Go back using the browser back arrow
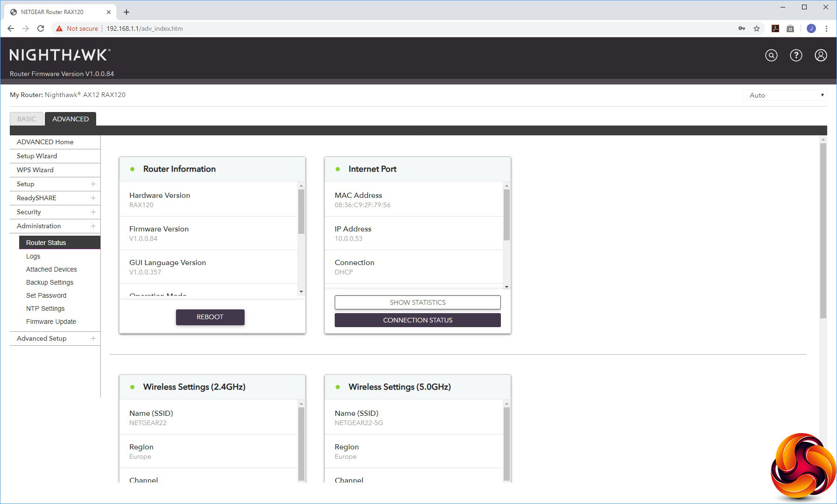Screen dimensions: 837x504 11,28
